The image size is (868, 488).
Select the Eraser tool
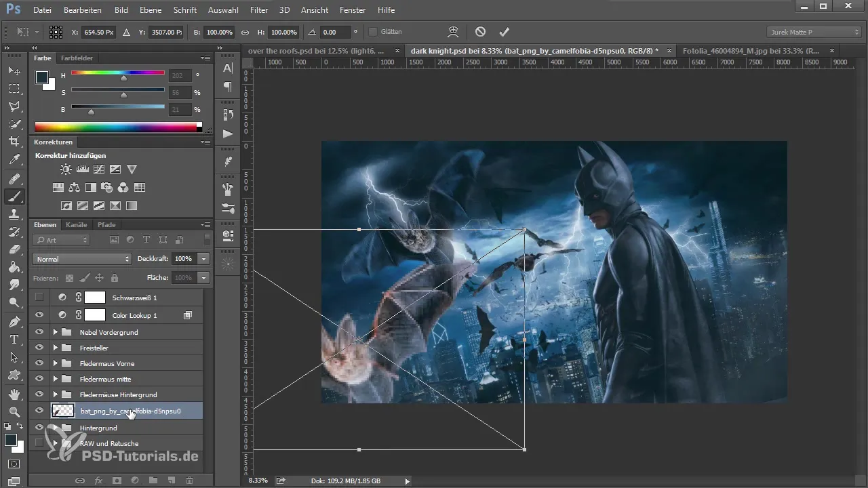14,249
